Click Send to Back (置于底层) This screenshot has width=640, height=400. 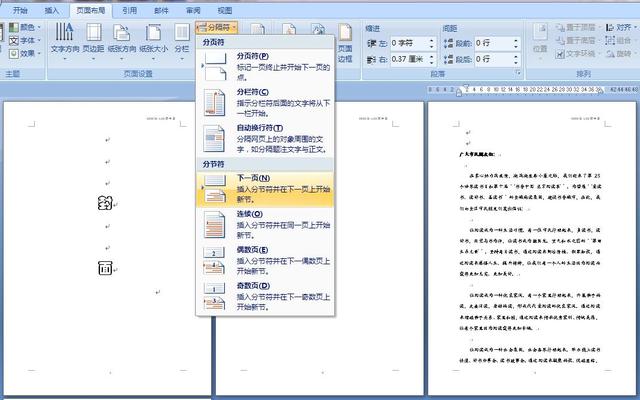576,40
